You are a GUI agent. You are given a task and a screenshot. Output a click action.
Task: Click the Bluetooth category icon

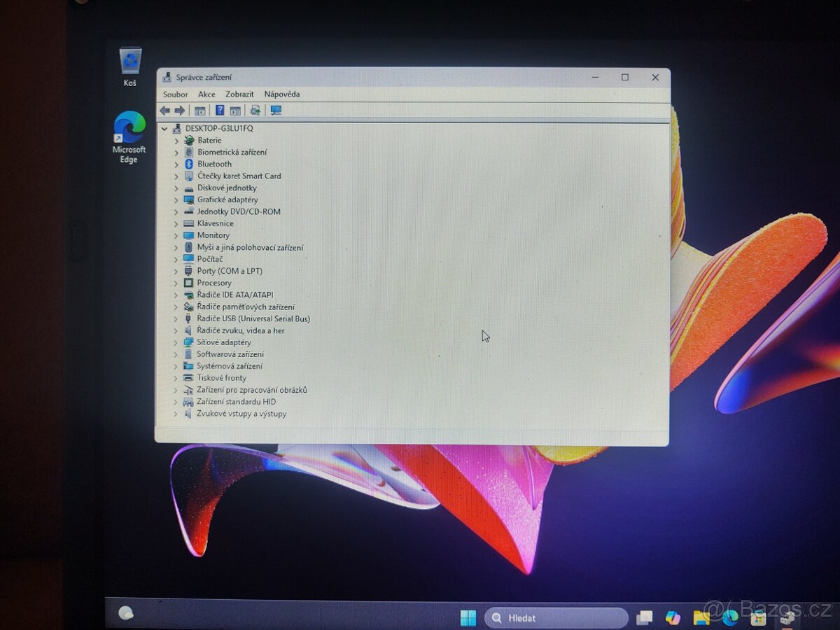(x=188, y=164)
